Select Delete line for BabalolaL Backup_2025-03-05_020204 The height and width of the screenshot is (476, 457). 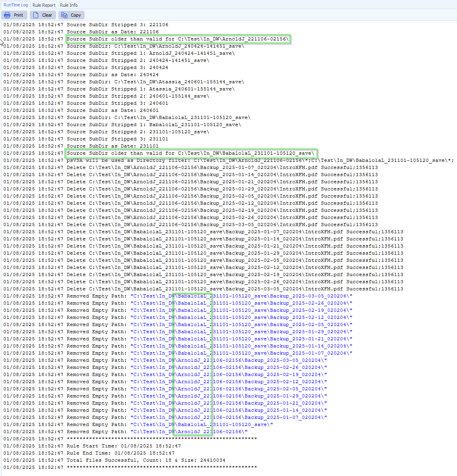[203, 289]
